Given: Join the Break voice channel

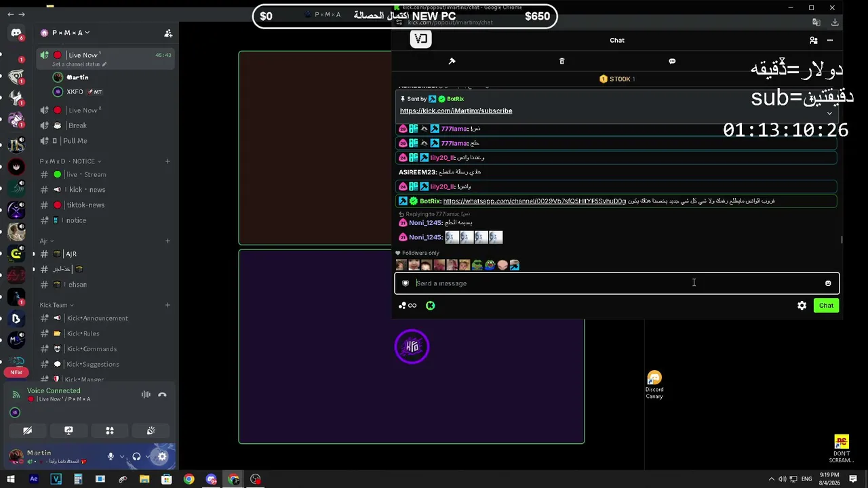Looking at the screenshot, I should click(106, 125).
